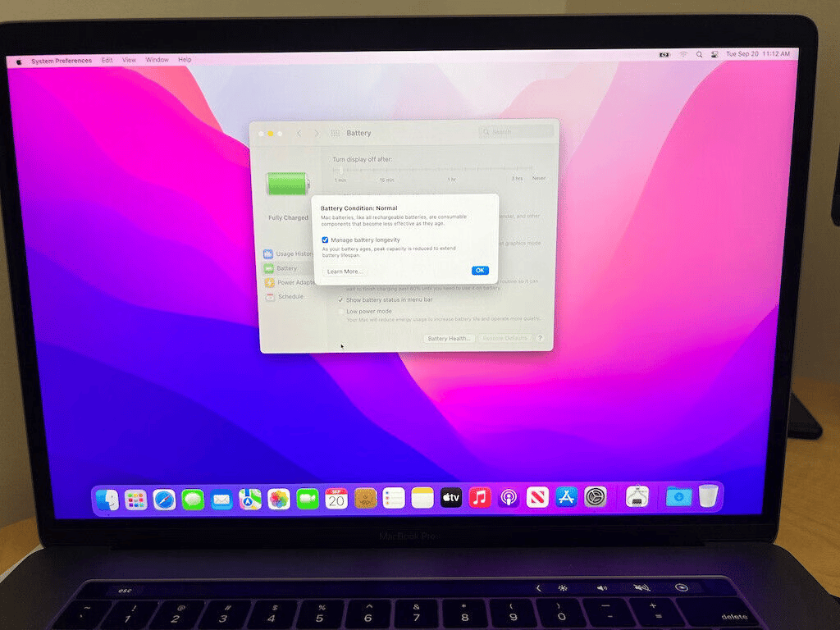Go back with the left chevron

(299, 134)
